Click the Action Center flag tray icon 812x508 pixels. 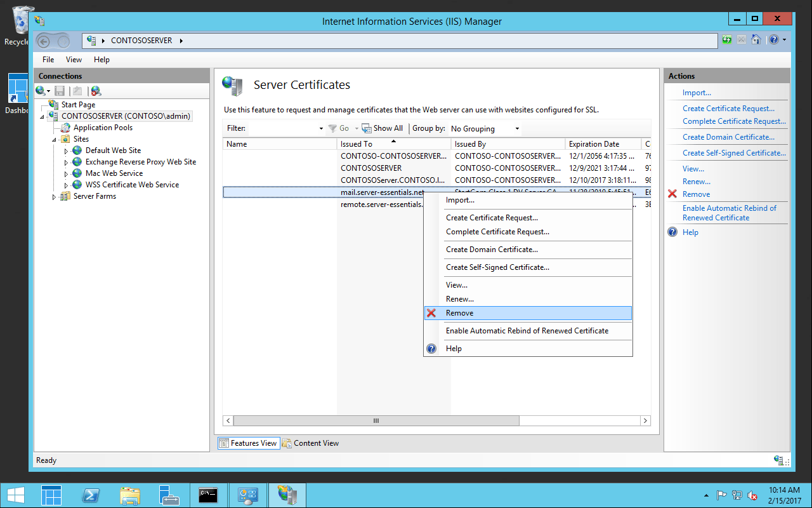721,495
